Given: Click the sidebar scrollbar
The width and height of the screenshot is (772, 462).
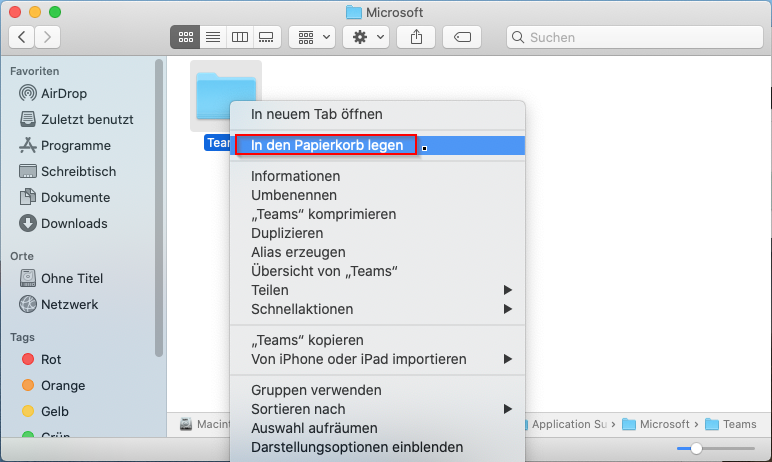Looking at the screenshot, I should tap(159, 207).
